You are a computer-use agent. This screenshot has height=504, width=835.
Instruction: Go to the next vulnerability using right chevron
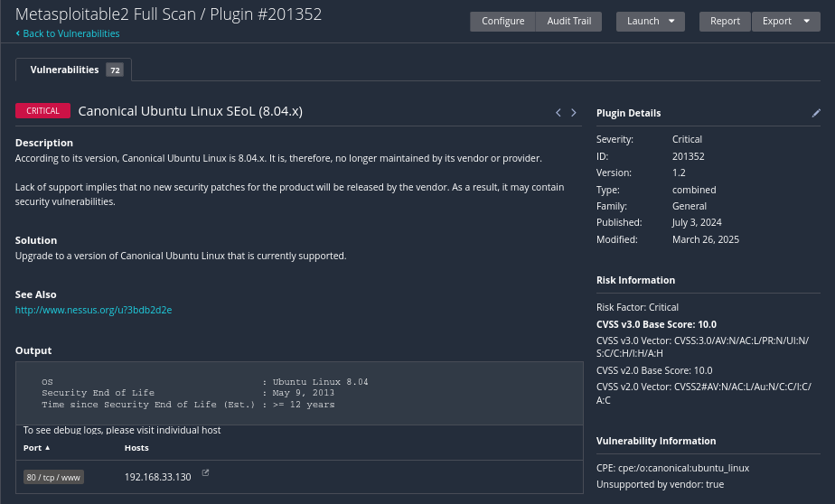click(574, 113)
